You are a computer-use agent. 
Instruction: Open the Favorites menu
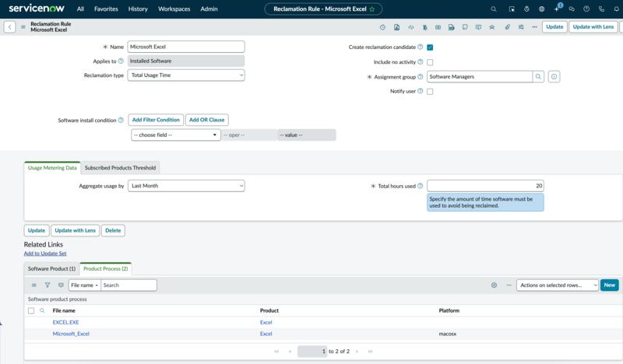click(x=106, y=9)
